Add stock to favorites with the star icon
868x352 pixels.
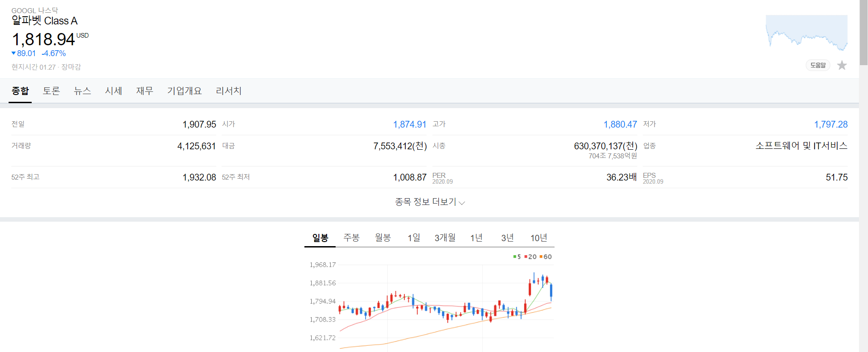(x=842, y=66)
